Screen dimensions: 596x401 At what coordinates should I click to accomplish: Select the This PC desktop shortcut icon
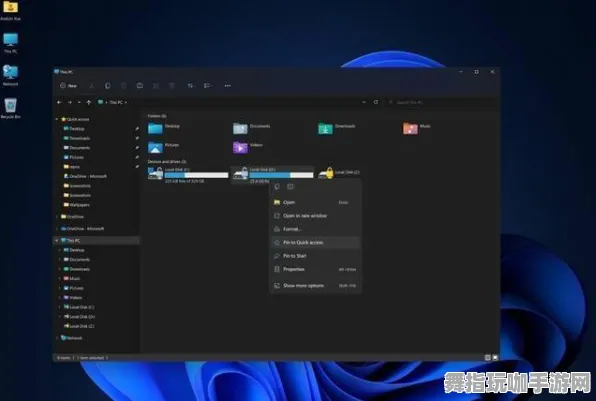click(10, 43)
